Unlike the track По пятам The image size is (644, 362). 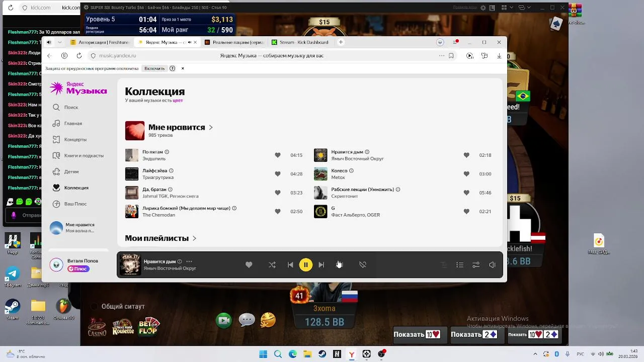click(x=278, y=155)
